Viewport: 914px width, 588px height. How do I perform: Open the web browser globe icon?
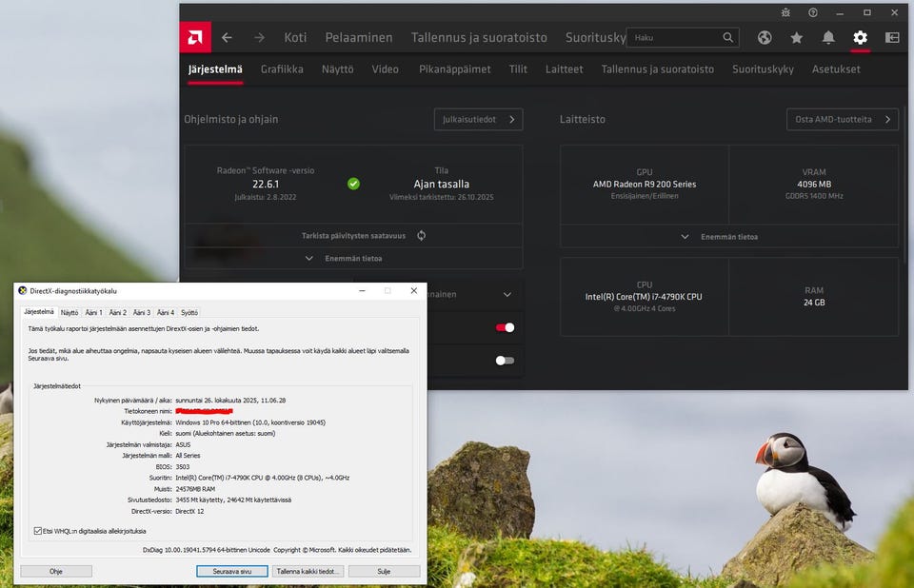coord(765,38)
